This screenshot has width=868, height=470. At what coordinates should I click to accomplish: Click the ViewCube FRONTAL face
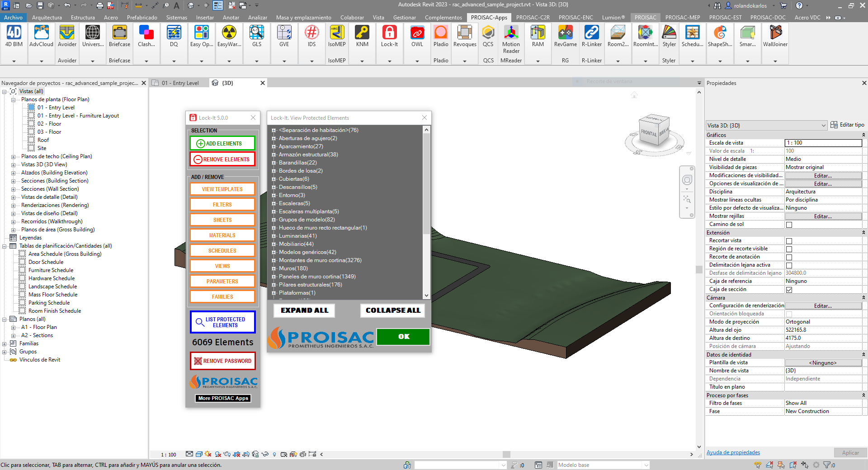pos(649,133)
